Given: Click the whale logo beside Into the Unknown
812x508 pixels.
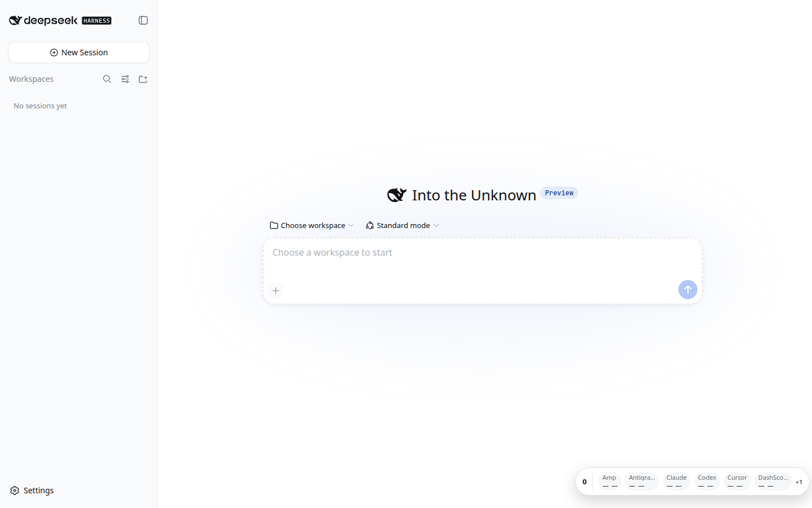Looking at the screenshot, I should pos(396,195).
